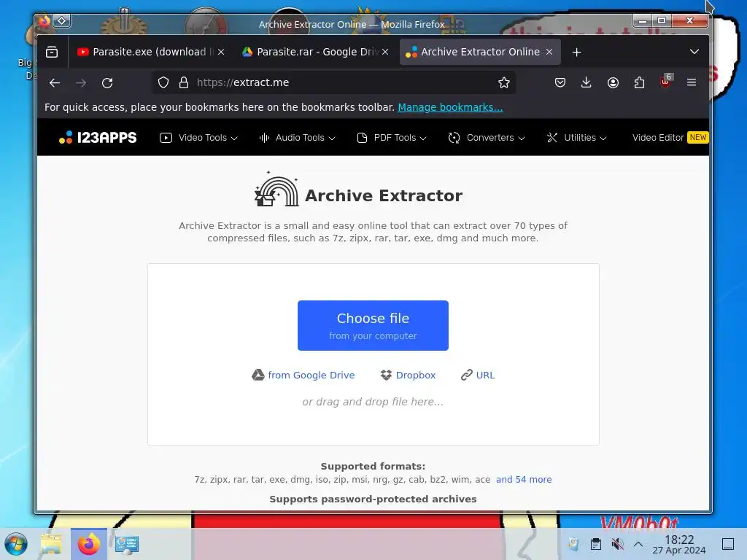This screenshot has height=560, width=747.
Task: Click the Archive Extractor rainbow logo
Action: pos(276,190)
